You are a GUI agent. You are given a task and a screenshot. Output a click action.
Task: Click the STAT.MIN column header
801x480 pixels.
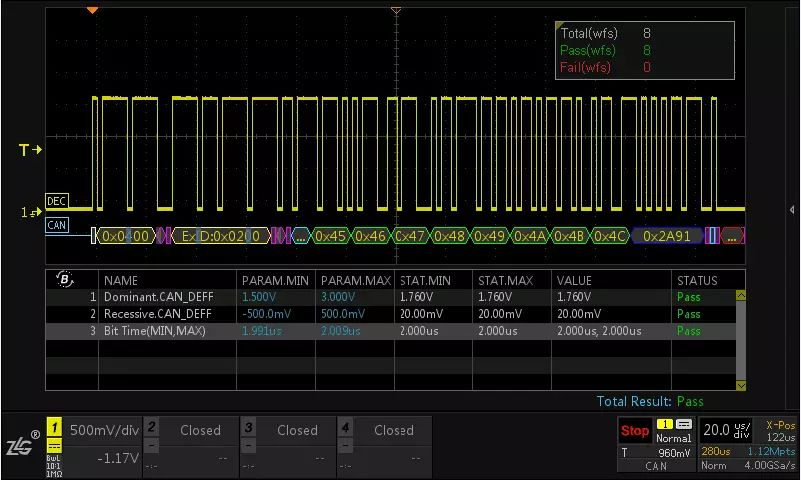tap(425, 280)
